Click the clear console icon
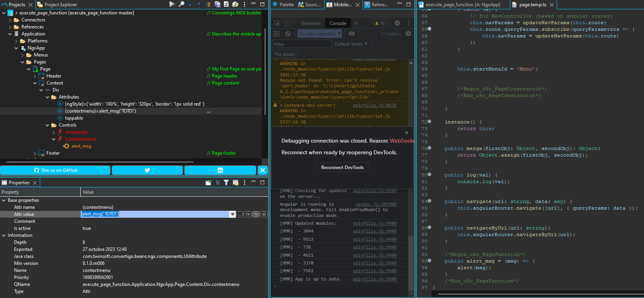This screenshot has height=298, width=644. (x=288, y=34)
